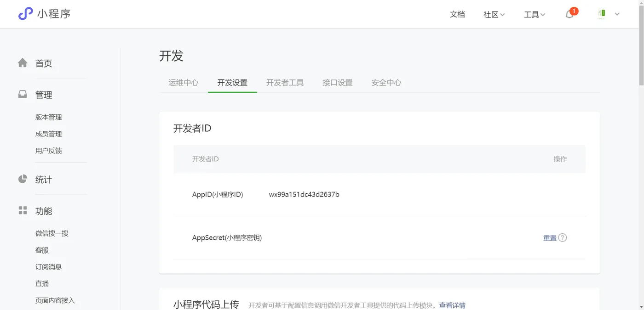Click the account avatar thumbnail
The image size is (644, 310).
pyautogui.click(x=601, y=14)
